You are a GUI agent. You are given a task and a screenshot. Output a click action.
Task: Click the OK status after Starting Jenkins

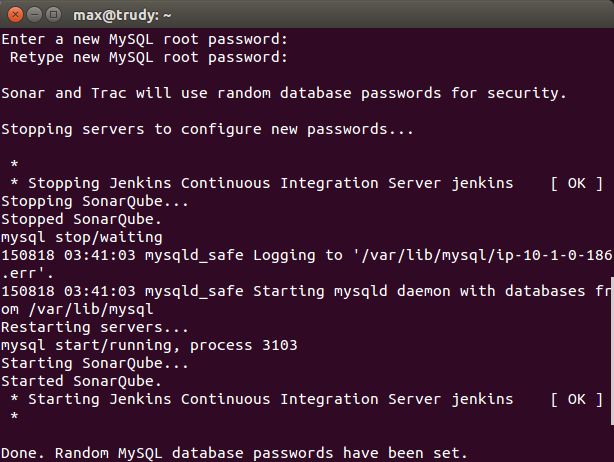576,399
